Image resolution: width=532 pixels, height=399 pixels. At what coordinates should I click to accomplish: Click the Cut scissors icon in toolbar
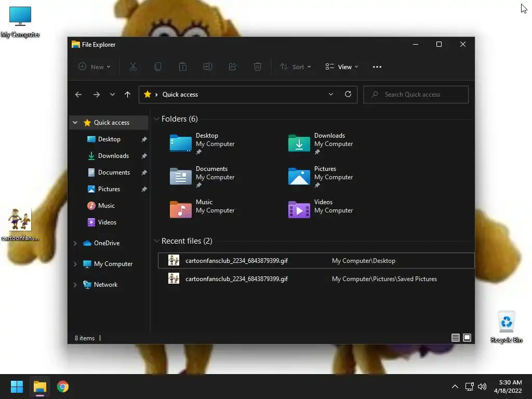pos(133,67)
